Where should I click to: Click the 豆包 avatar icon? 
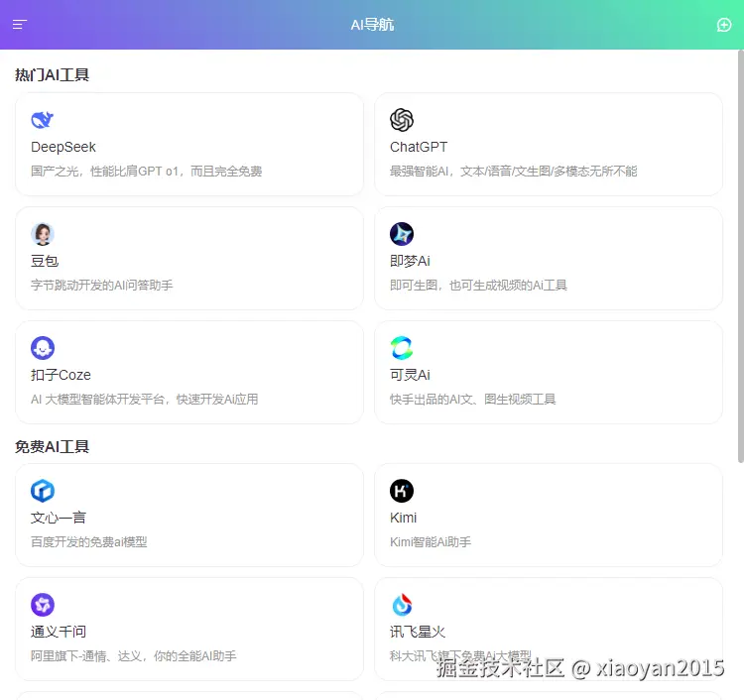pyautogui.click(x=43, y=234)
